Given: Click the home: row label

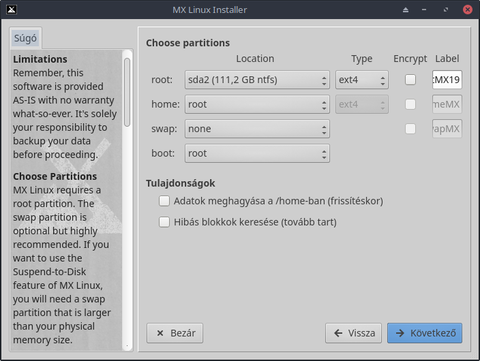Looking at the screenshot, I should point(165,104).
